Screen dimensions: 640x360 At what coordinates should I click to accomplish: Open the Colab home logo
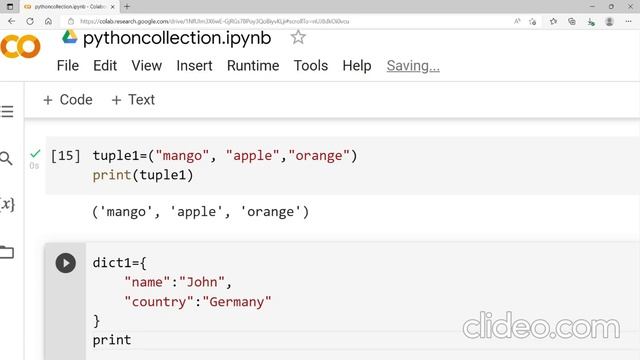click(x=20, y=46)
